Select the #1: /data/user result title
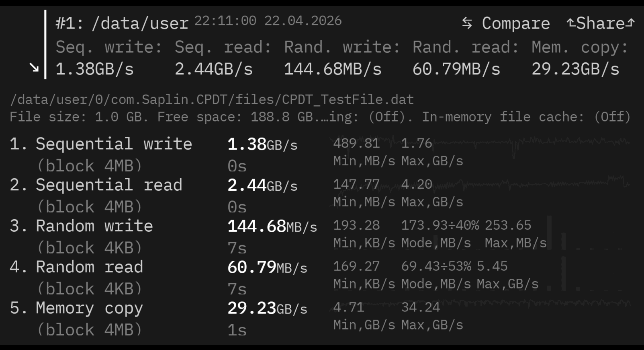The width and height of the screenshot is (644, 350). (x=122, y=23)
